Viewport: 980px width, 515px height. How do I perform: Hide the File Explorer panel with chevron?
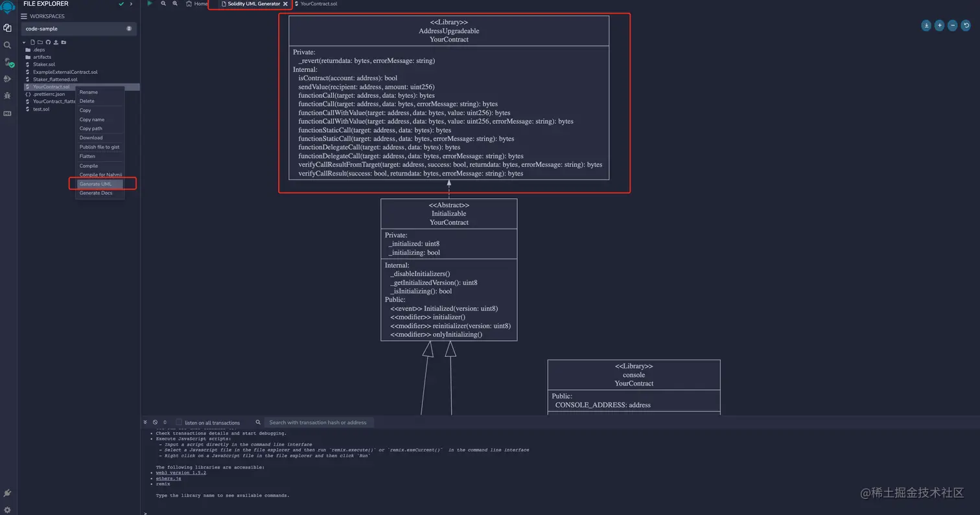(x=131, y=4)
